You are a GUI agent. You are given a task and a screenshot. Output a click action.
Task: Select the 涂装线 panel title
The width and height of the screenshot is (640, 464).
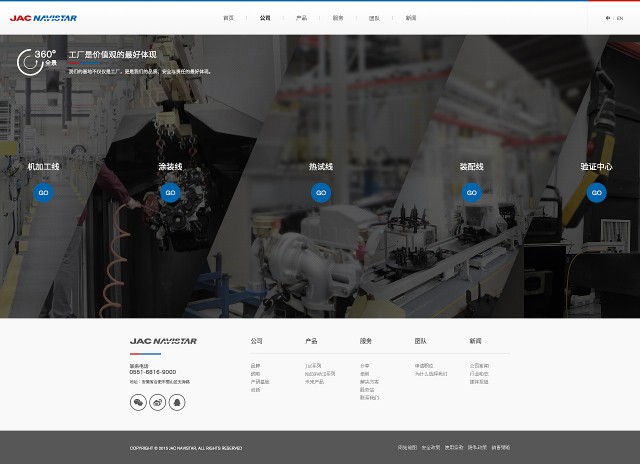(x=170, y=167)
